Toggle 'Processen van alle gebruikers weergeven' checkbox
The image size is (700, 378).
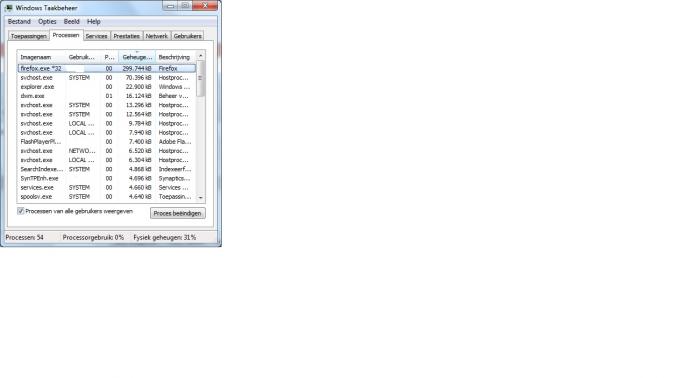[x=21, y=211]
